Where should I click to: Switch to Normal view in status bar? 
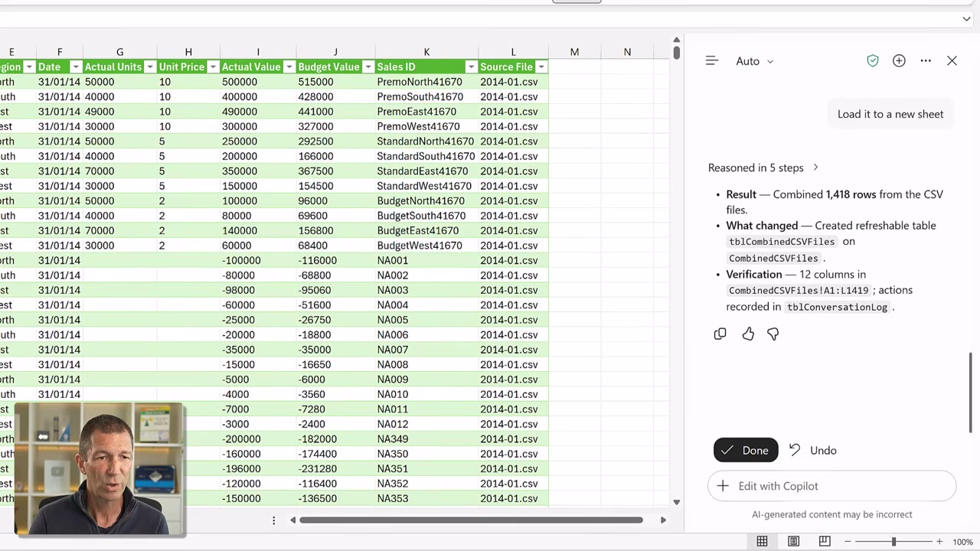click(762, 542)
